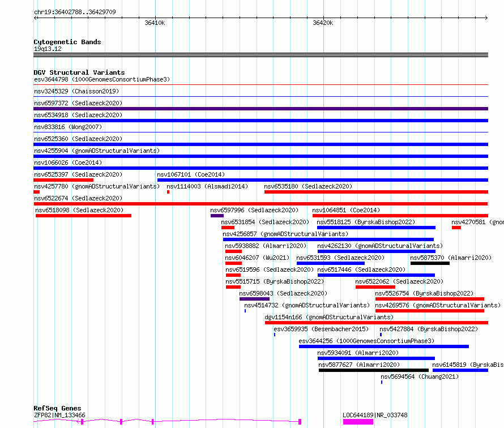504x428 pixels.
Task: Select the dgv1154n166 gnomADStructuralVariants label
Action: click(329, 317)
